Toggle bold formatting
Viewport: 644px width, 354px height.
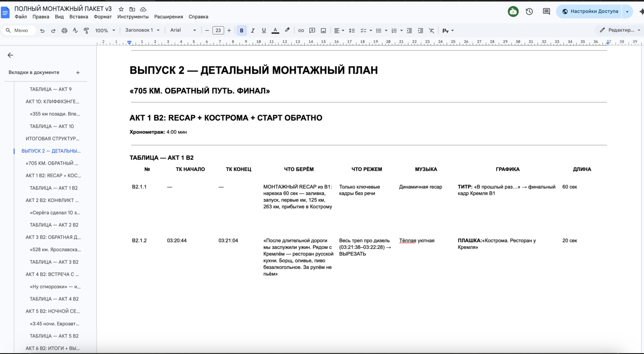click(x=242, y=30)
